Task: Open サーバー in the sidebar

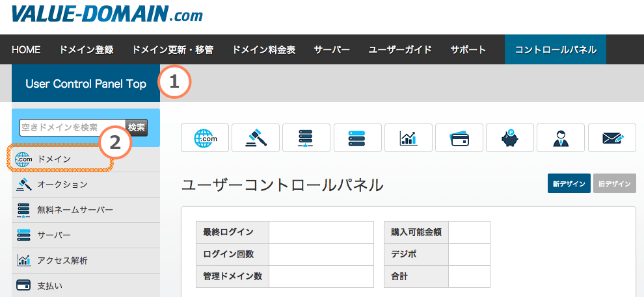Action: point(86,235)
